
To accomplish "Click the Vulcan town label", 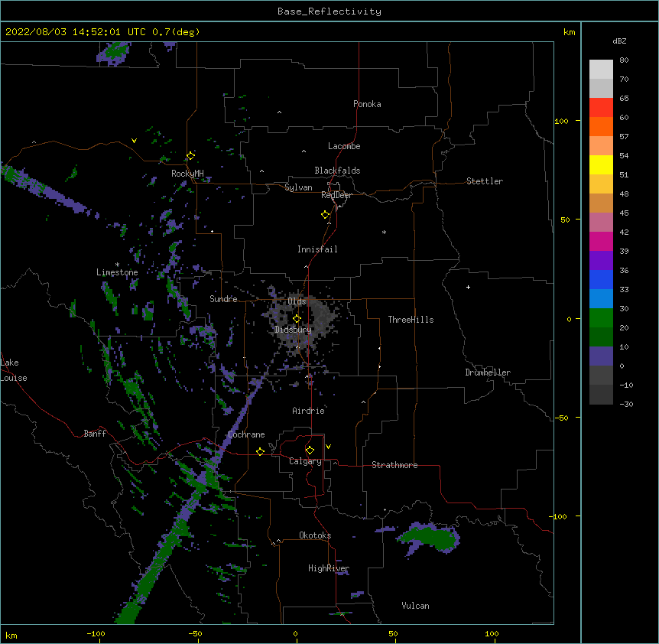I will point(415,606).
